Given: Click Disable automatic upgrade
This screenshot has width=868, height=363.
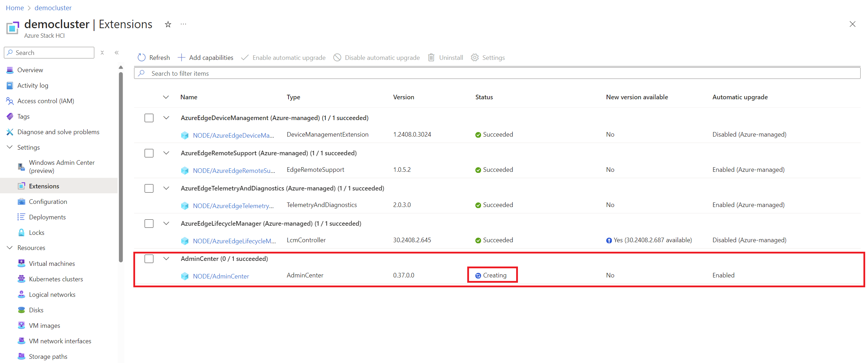Looking at the screenshot, I should 376,57.
